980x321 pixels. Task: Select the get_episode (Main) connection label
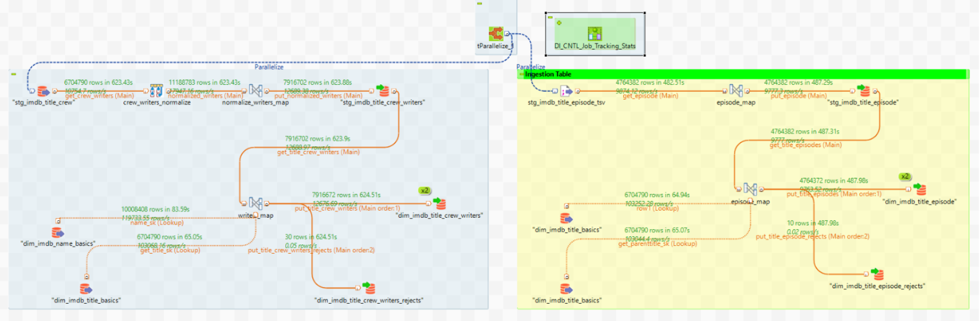[650, 95]
